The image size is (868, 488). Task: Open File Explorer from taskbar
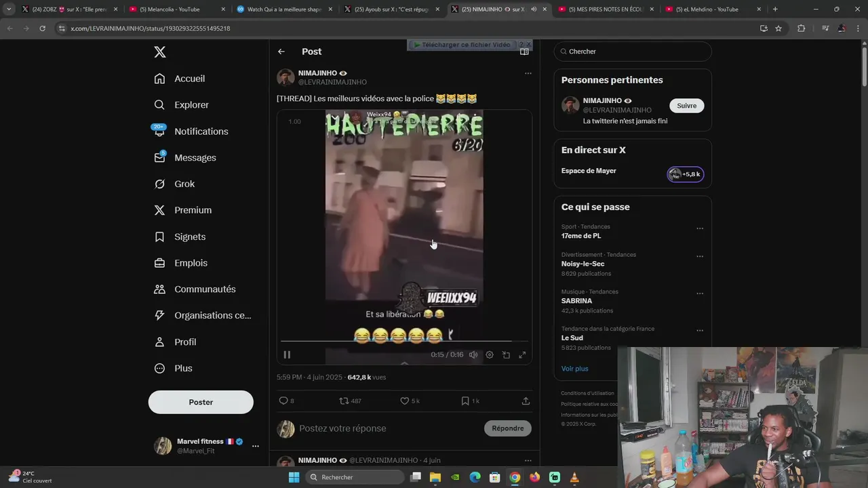pos(435,477)
